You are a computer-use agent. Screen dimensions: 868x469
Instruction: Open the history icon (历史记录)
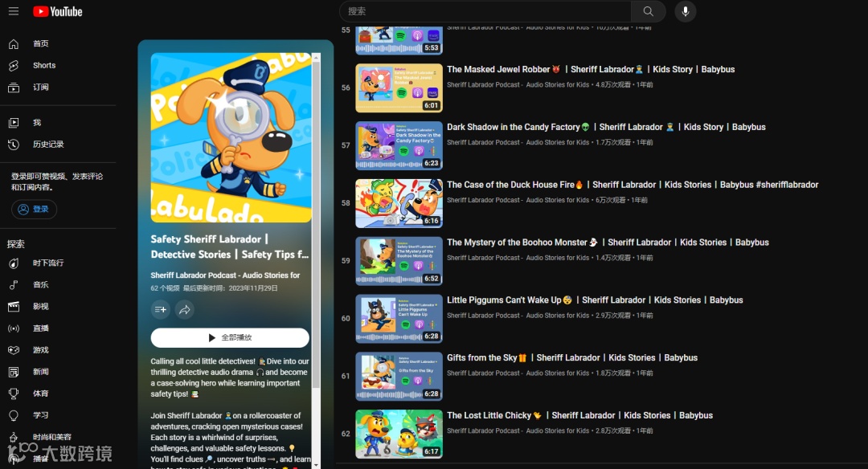(14, 145)
